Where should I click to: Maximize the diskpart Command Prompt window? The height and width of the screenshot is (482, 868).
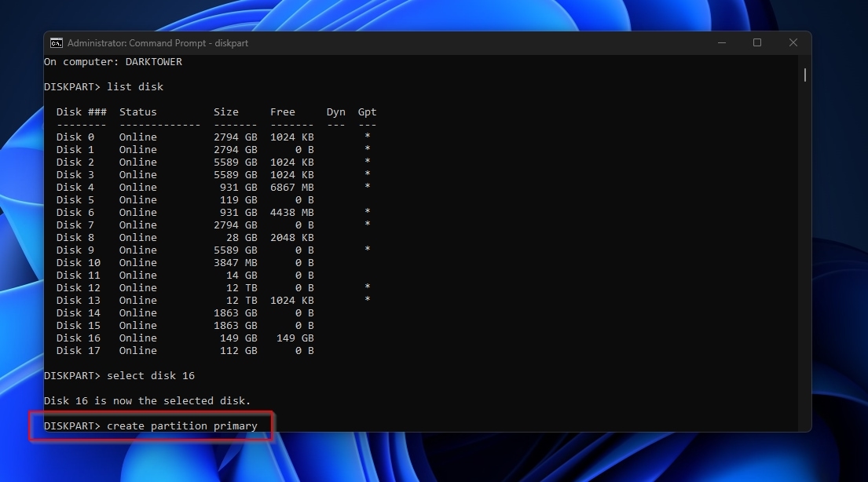coord(756,42)
